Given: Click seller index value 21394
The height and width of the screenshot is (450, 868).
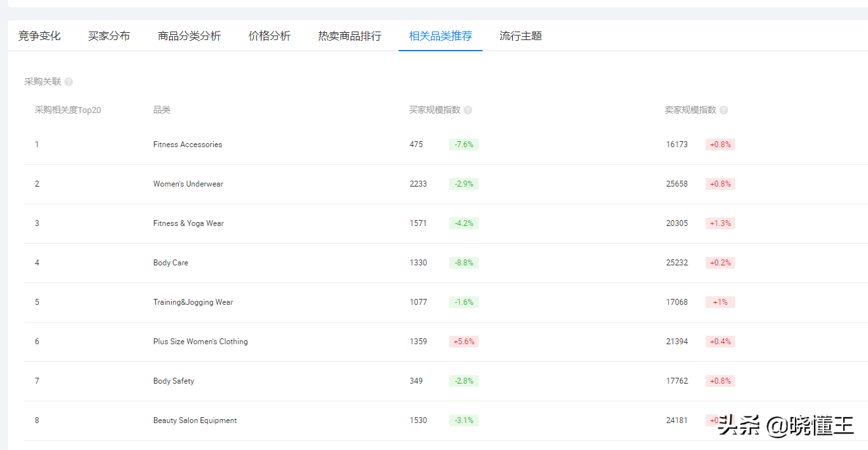Looking at the screenshot, I should coord(677,342).
